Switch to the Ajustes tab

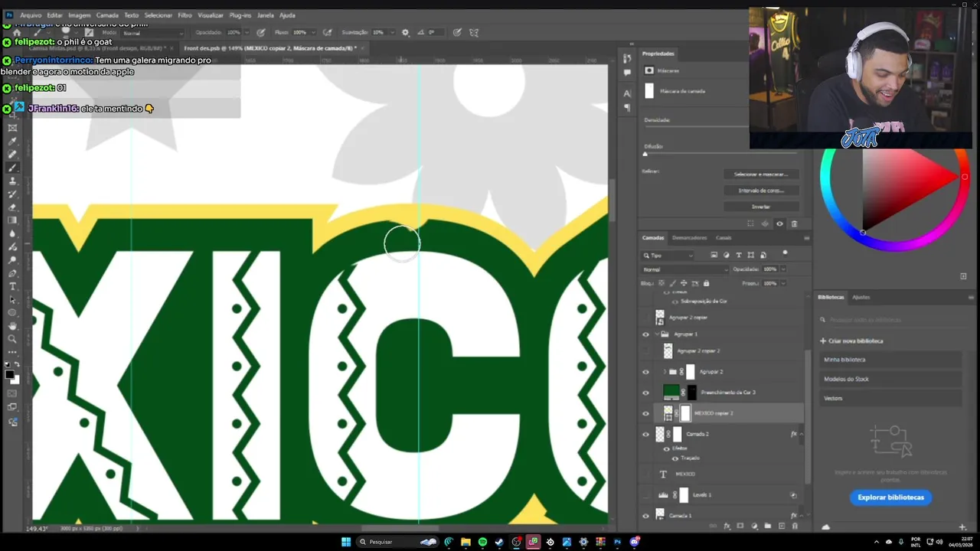(x=861, y=297)
